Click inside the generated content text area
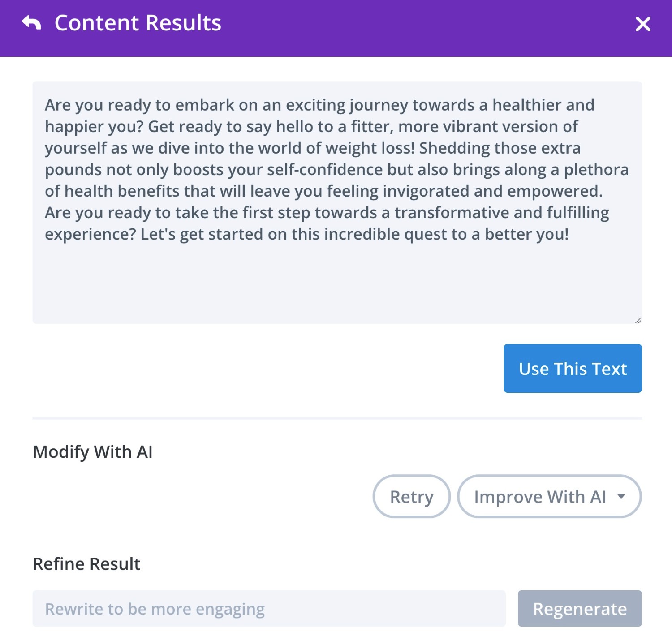The height and width of the screenshot is (636, 672). pos(337,202)
